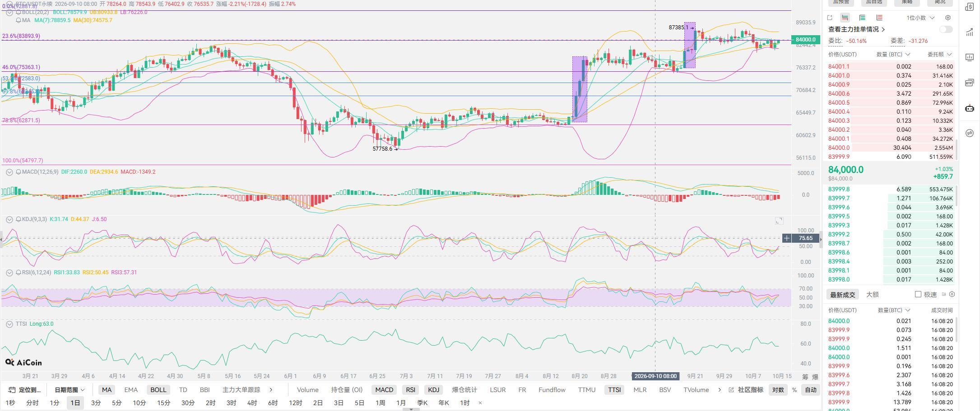The width and height of the screenshot is (980, 411).
Task: Open recent trades settings gear icon
Action: tap(952, 294)
